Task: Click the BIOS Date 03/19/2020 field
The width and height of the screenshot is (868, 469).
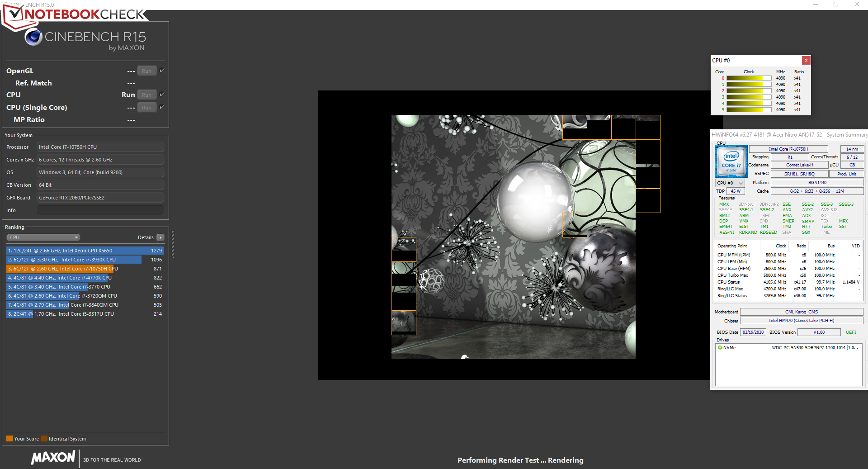Action: point(753,332)
